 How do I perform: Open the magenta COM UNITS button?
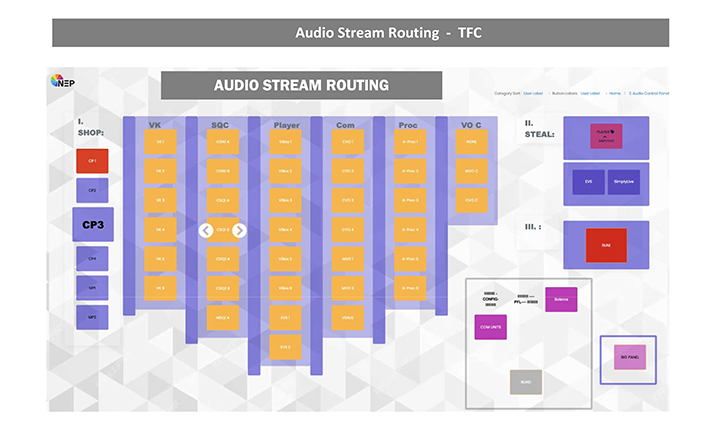pos(491,326)
